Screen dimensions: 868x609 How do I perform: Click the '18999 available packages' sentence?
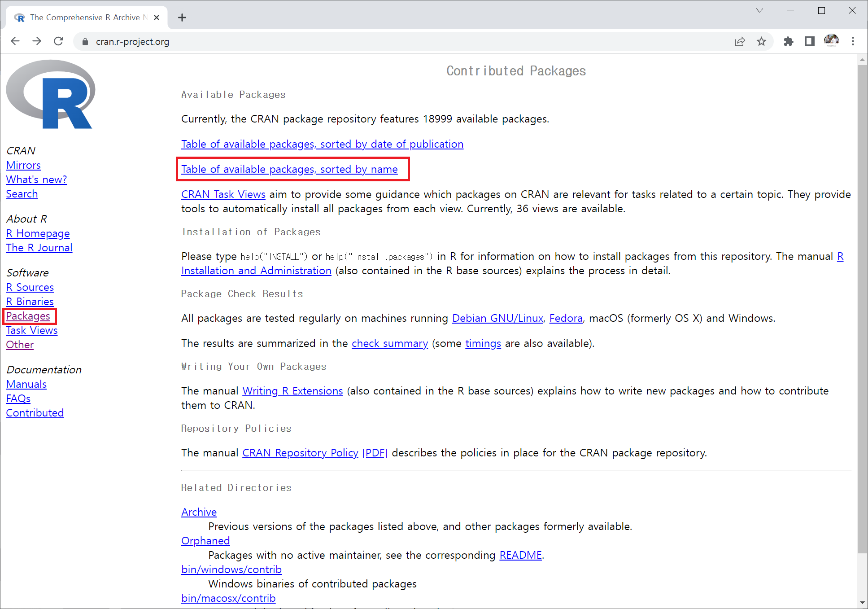click(x=365, y=119)
